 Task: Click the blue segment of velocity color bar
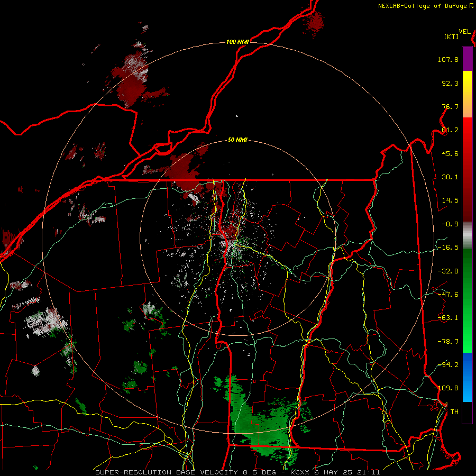(467, 377)
